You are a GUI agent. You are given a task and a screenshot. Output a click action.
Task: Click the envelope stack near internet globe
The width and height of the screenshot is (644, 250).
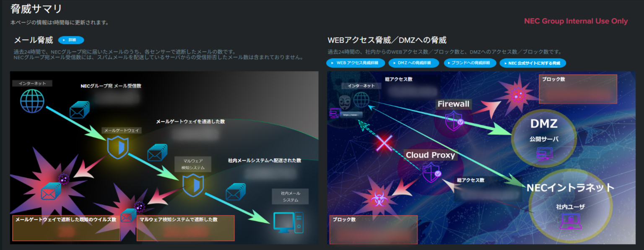click(79, 110)
